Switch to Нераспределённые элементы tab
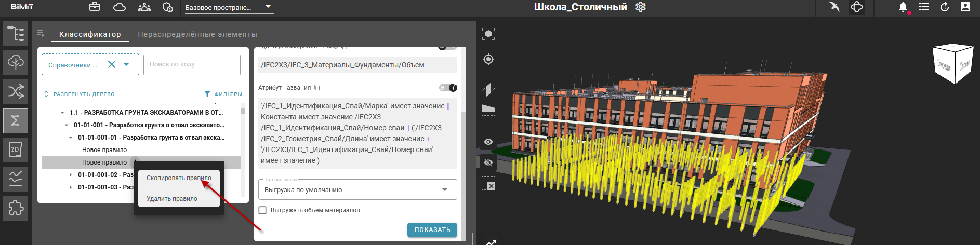Image resolution: width=980 pixels, height=245 pixels. (x=197, y=34)
